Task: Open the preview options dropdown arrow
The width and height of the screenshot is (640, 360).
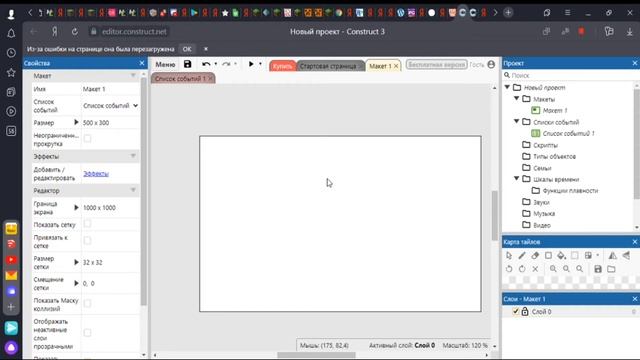Action: click(x=260, y=64)
